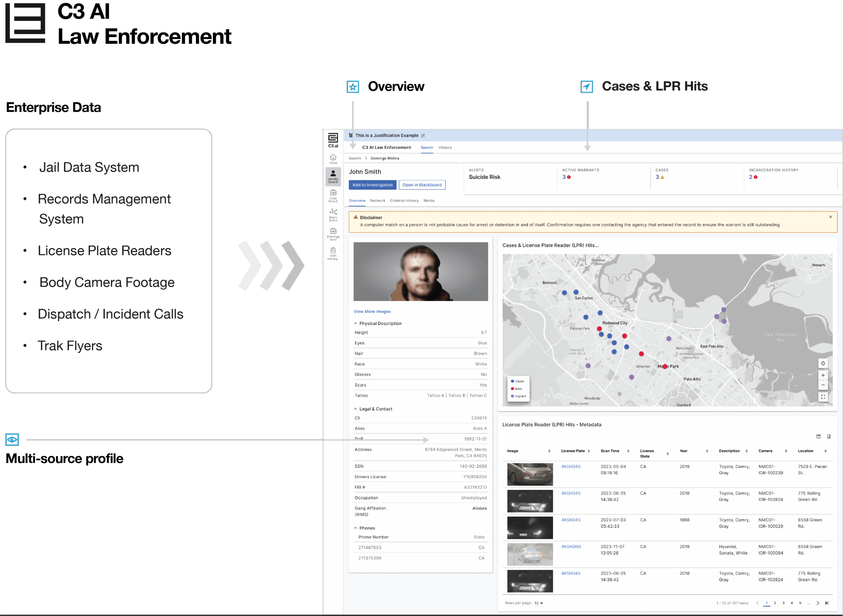This screenshot has width=843, height=616.
Task: Open the Hyundai Sonata vehicle image
Action: click(530, 554)
